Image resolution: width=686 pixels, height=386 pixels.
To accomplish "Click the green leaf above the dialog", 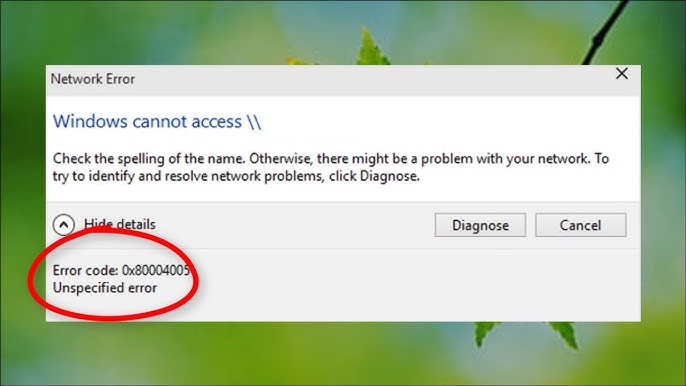I will click(371, 47).
